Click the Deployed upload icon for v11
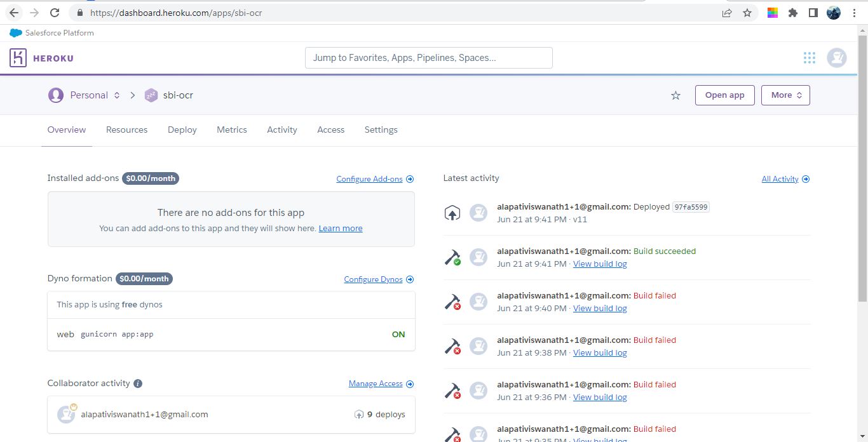 tap(452, 213)
